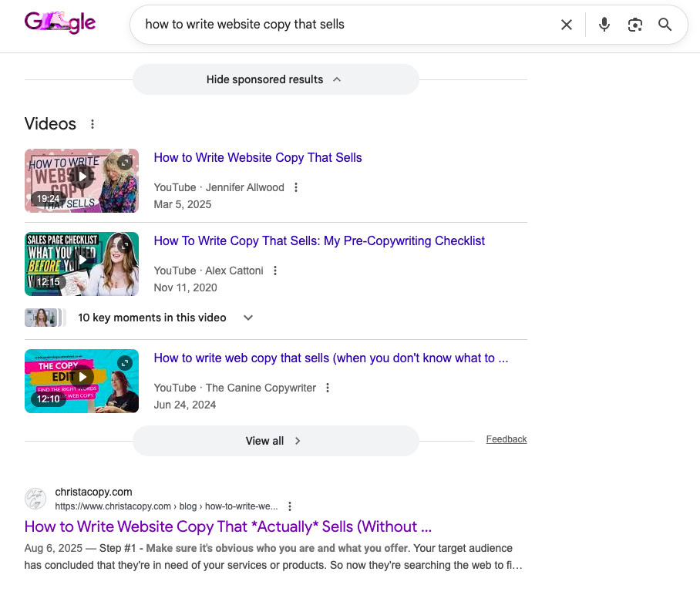Open the three-dot menu beside Jennifer Allwood

[x=295, y=187]
